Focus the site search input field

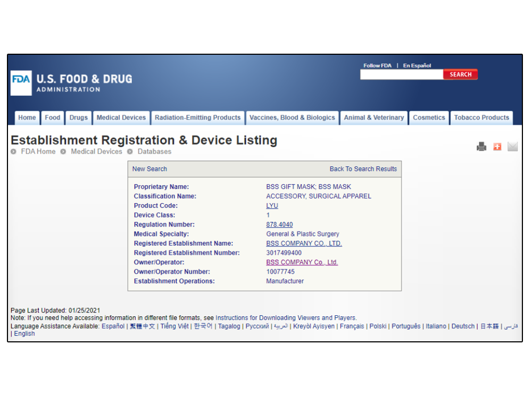pyautogui.click(x=402, y=74)
